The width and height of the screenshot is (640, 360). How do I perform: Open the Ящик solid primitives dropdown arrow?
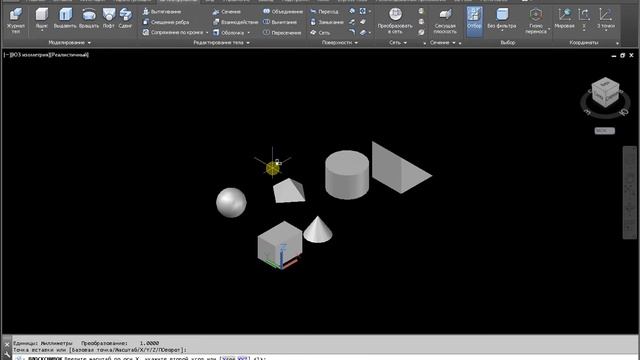[x=41, y=31]
